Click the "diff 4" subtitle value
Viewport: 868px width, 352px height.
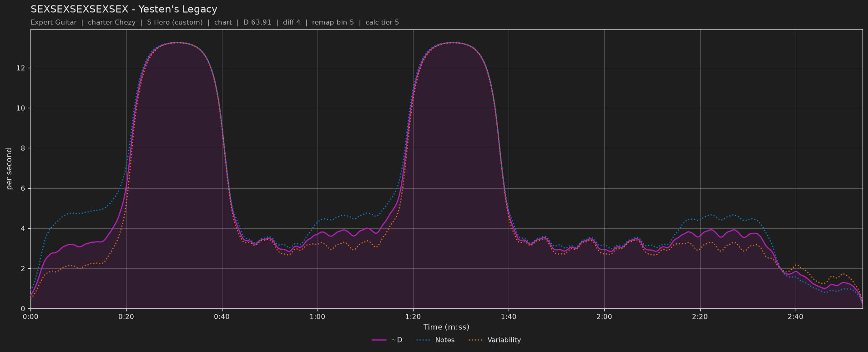click(x=292, y=22)
